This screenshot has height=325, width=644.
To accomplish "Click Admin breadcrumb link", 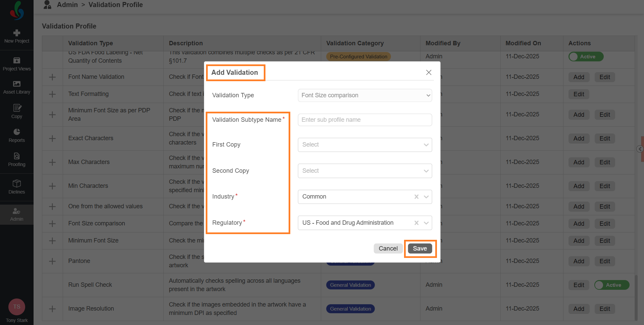I will [67, 5].
